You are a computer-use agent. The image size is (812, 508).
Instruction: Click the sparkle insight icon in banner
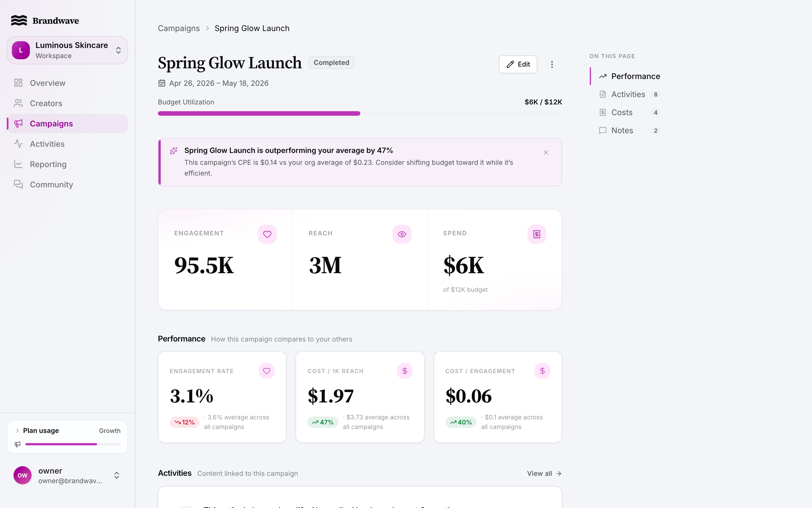coord(173,151)
